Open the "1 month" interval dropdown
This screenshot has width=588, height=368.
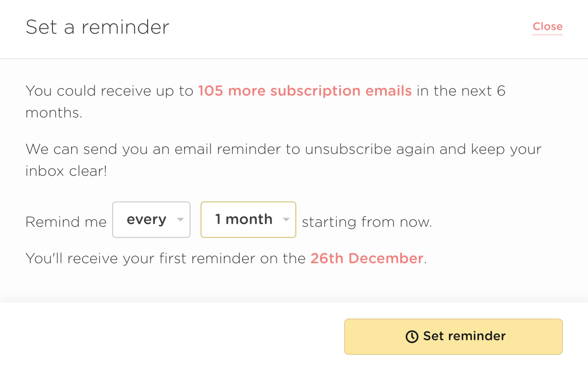click(x=248, y=220)
